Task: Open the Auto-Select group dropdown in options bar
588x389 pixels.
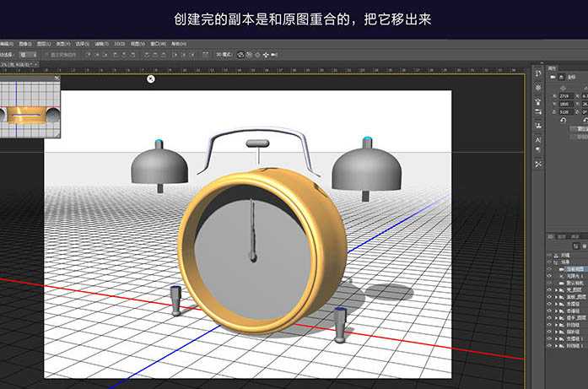Action: coord(28,55)
